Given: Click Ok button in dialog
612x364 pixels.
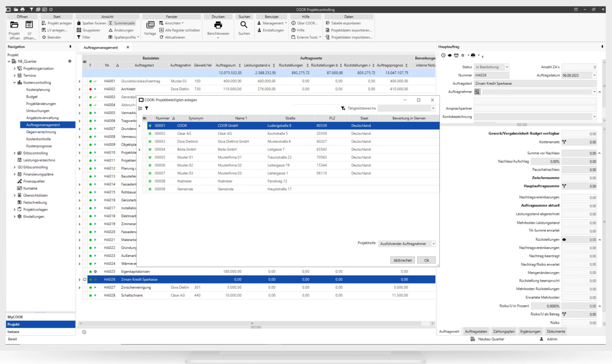Looking at the screenshot, I should click(x=426, y=260).
